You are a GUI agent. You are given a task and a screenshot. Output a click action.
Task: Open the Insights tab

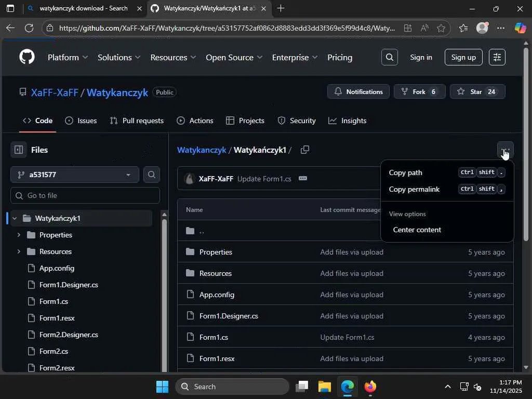pyautogui.click(x=348, y=121)
